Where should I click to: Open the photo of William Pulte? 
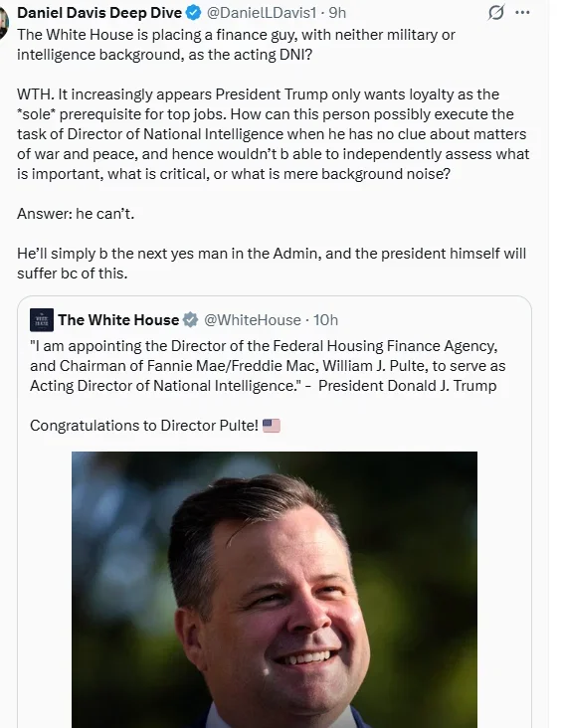[275, 590]
